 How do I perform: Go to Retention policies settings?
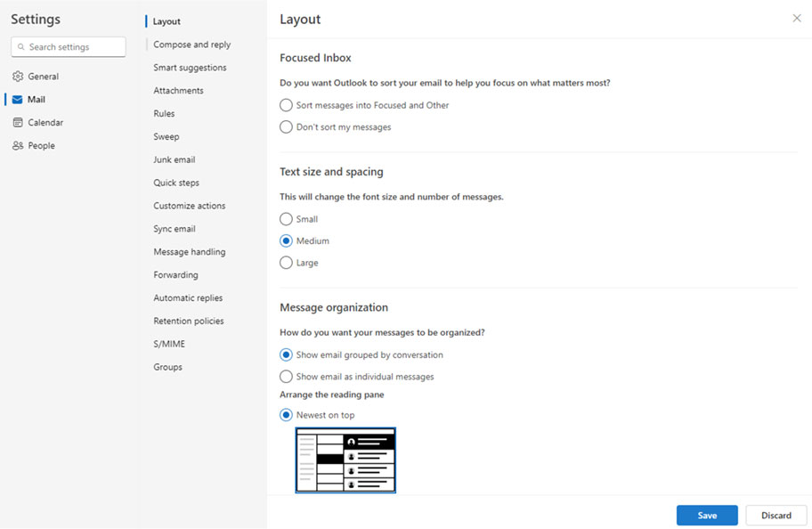point(189,321)
